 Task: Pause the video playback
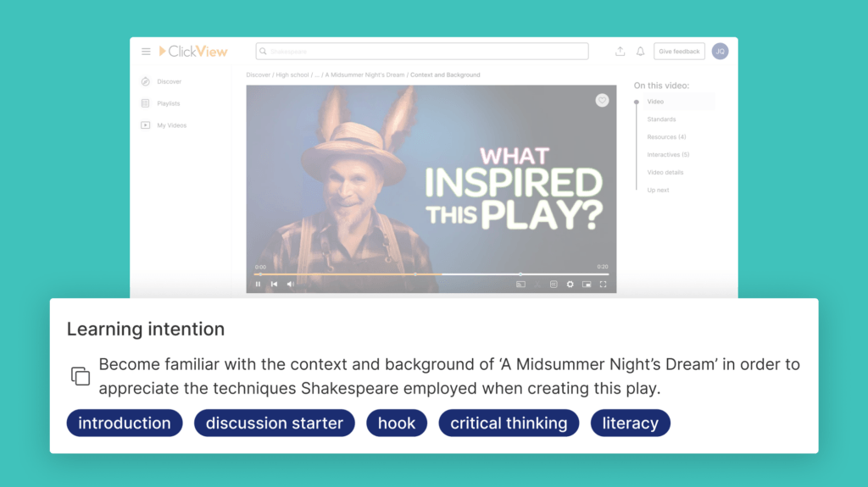[x=259, y=285]
